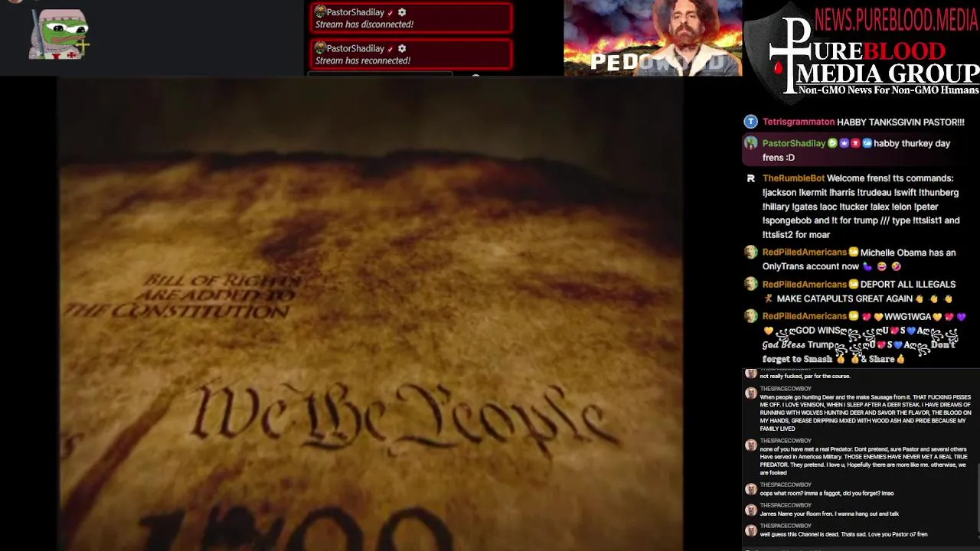Click the tts commands list message

coord(861,207)
